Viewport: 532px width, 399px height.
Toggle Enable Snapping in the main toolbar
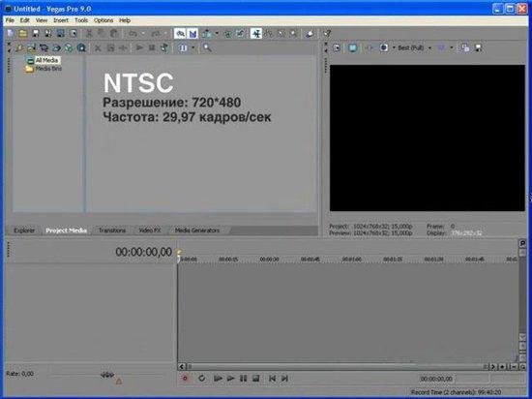(x=180, y=33)
